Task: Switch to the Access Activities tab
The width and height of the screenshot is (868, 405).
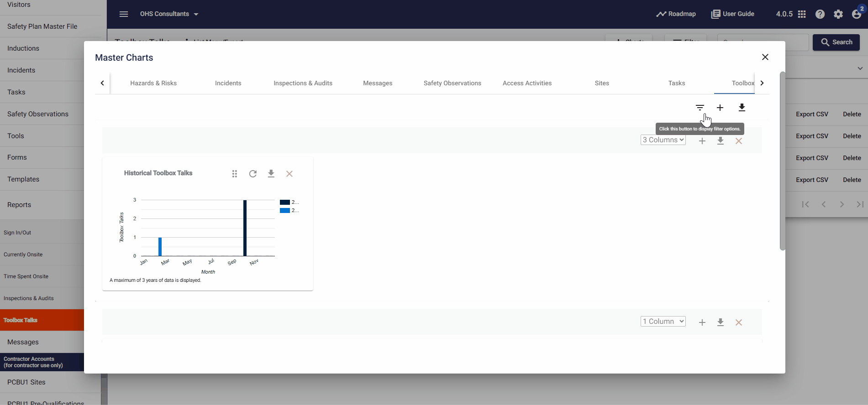Action: [527, 83]
